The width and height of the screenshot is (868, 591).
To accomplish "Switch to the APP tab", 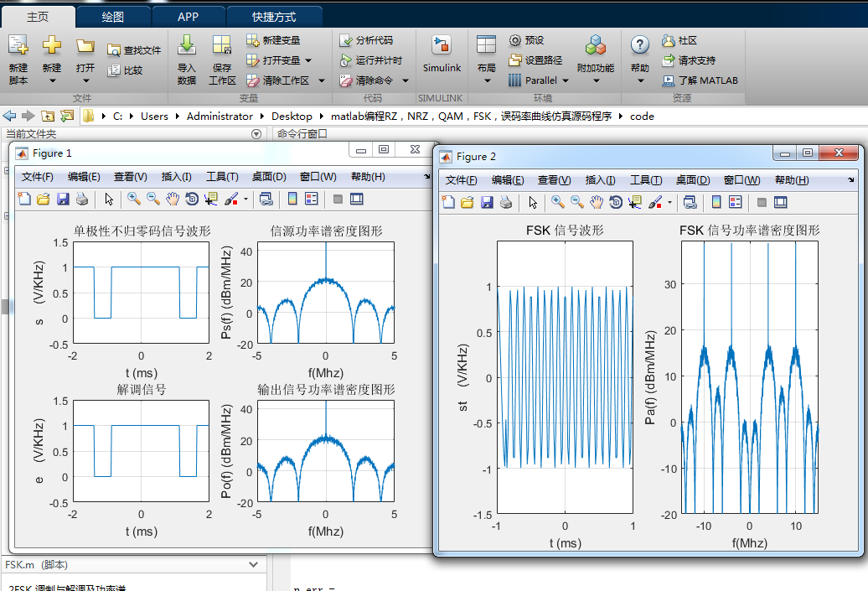I will click(x=189, y=17).
